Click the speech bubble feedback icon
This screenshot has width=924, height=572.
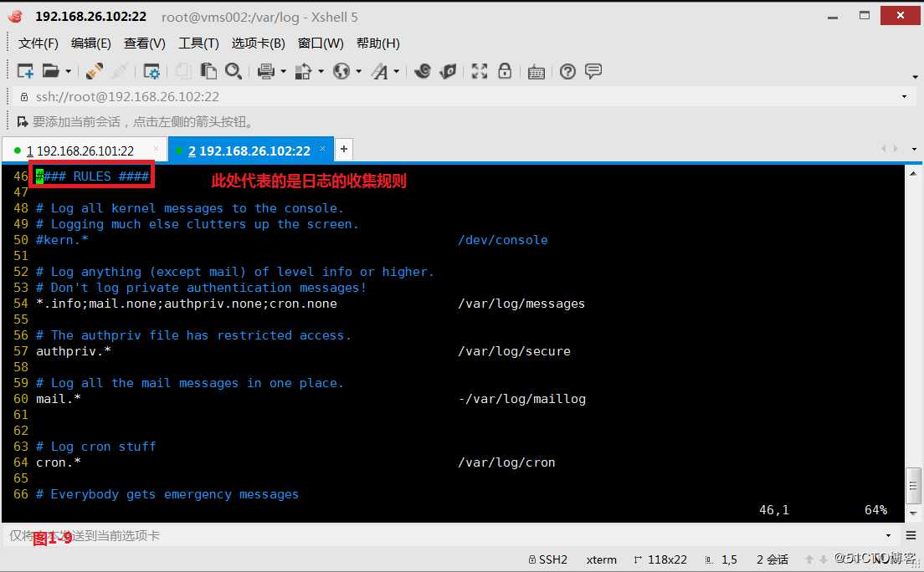593,71
